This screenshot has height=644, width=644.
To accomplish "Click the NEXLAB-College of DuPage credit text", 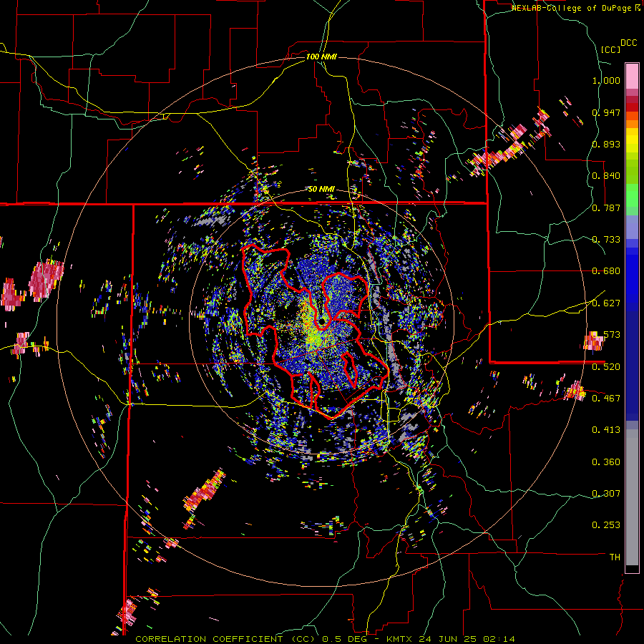I will coord(572,8).
